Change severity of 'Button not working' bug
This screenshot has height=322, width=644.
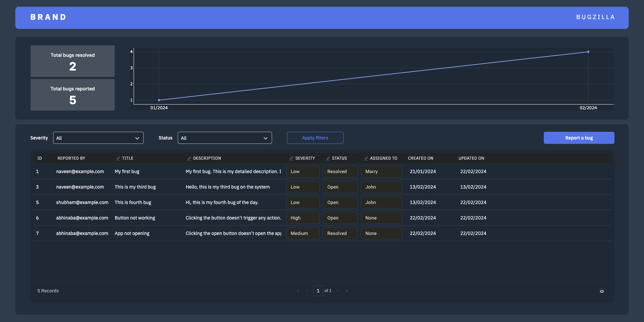(x=302, y=218)
